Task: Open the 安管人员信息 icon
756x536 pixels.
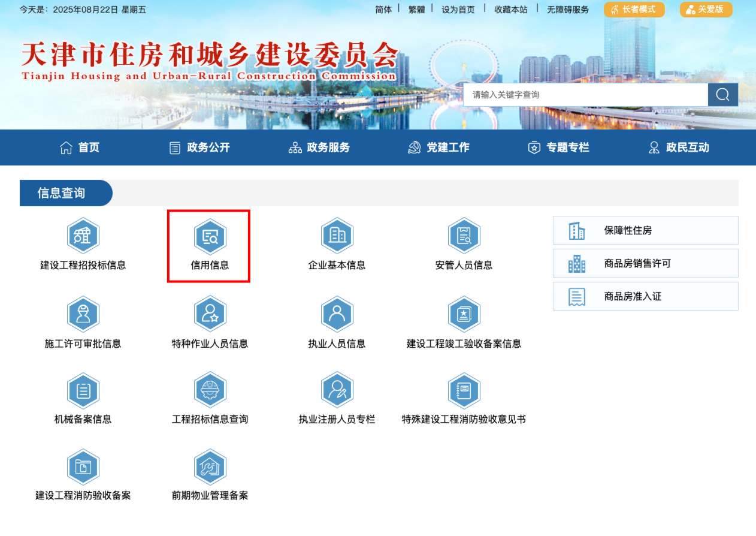Action: point(464,236)
